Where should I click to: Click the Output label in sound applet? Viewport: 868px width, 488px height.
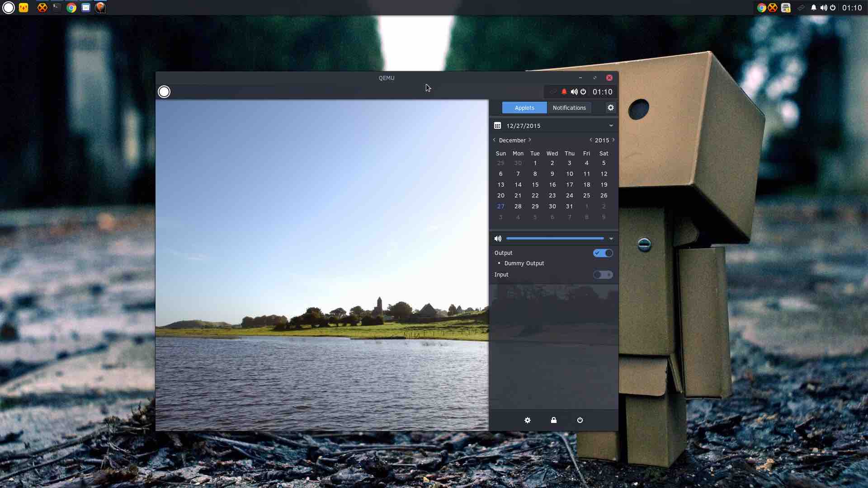pyautogui.click(x=503, y=253)
